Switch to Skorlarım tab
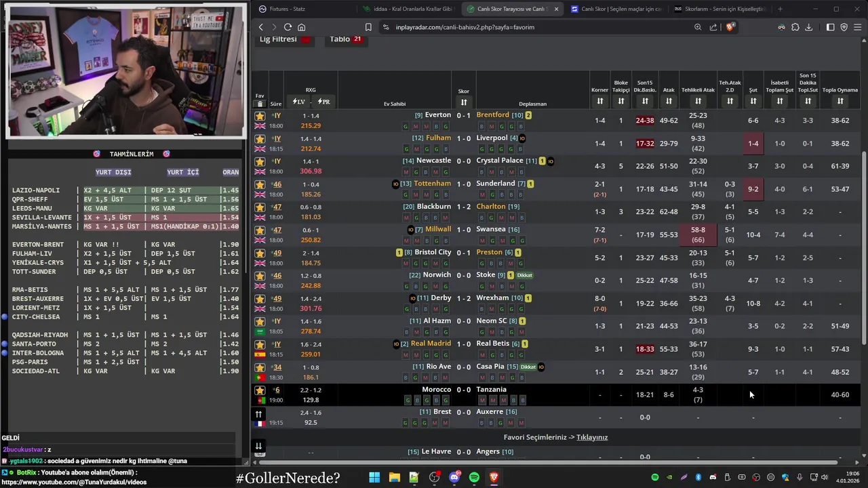 [719, 9]
